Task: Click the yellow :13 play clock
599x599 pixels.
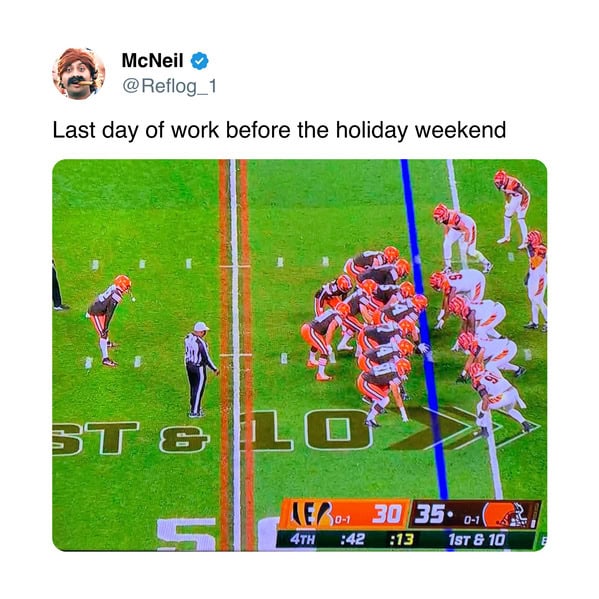Action: point(401,539)
